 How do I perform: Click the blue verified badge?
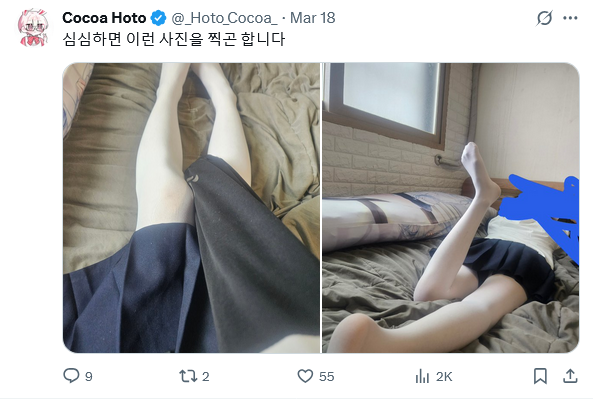coord(158,18)
